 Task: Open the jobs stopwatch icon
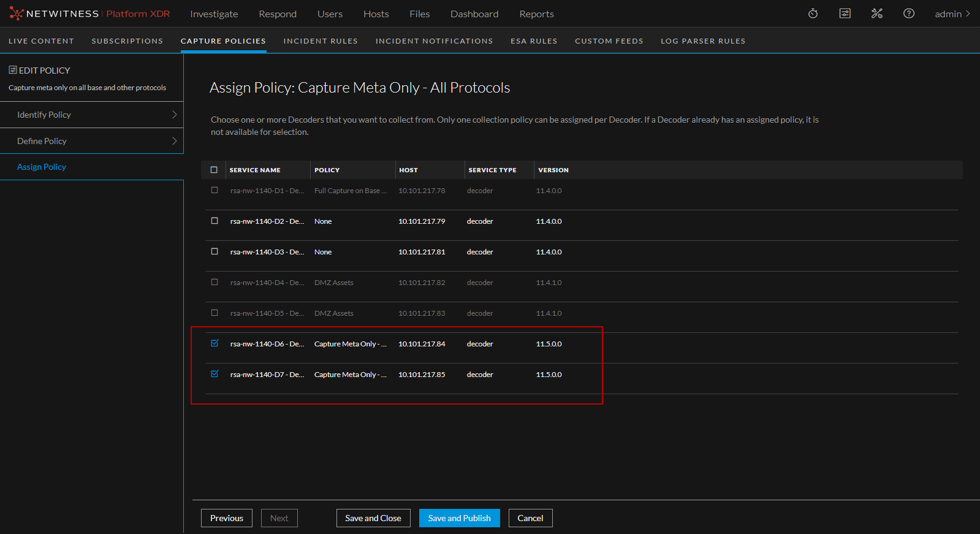tap(813, 13)
